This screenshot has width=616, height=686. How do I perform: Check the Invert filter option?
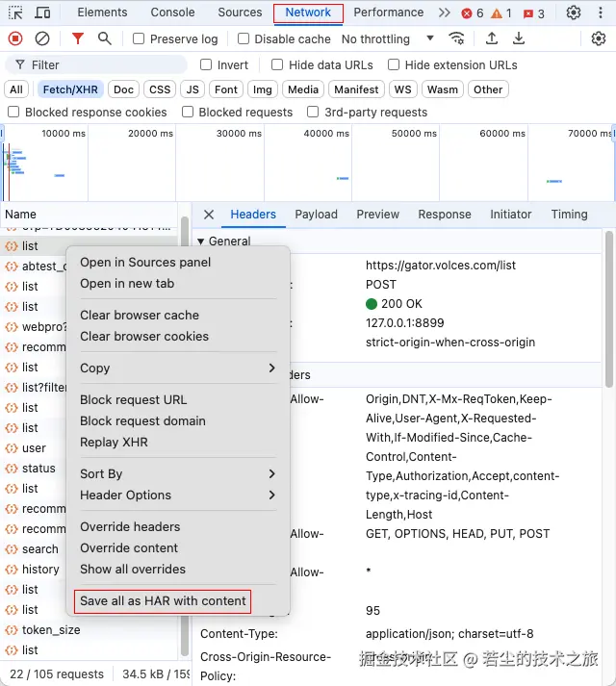206,64
